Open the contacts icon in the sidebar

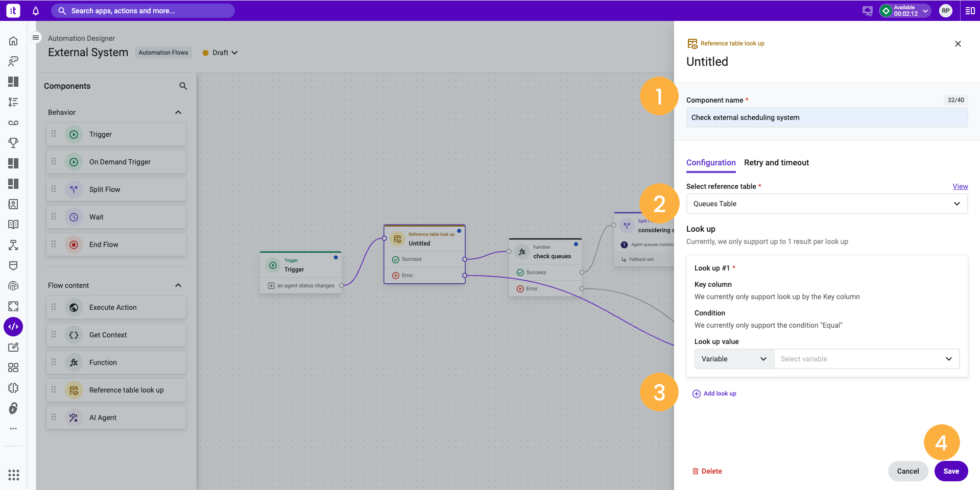click(13, 204)
